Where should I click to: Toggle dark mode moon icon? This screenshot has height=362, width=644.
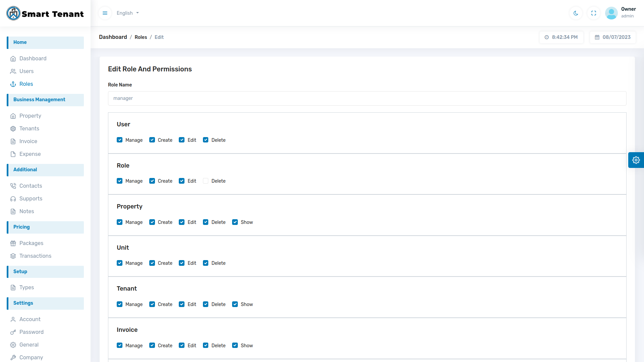pyautogui.click(x=576, y=13)
